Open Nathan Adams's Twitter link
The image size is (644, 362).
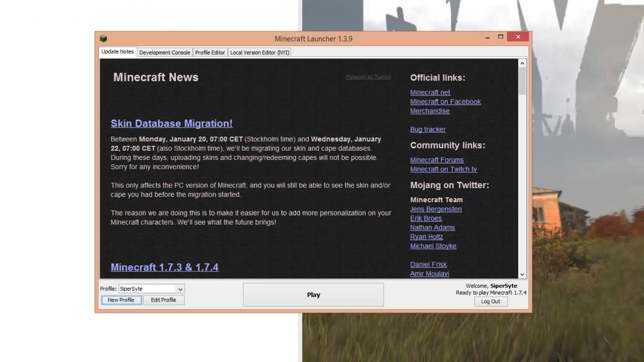[432, 228]
